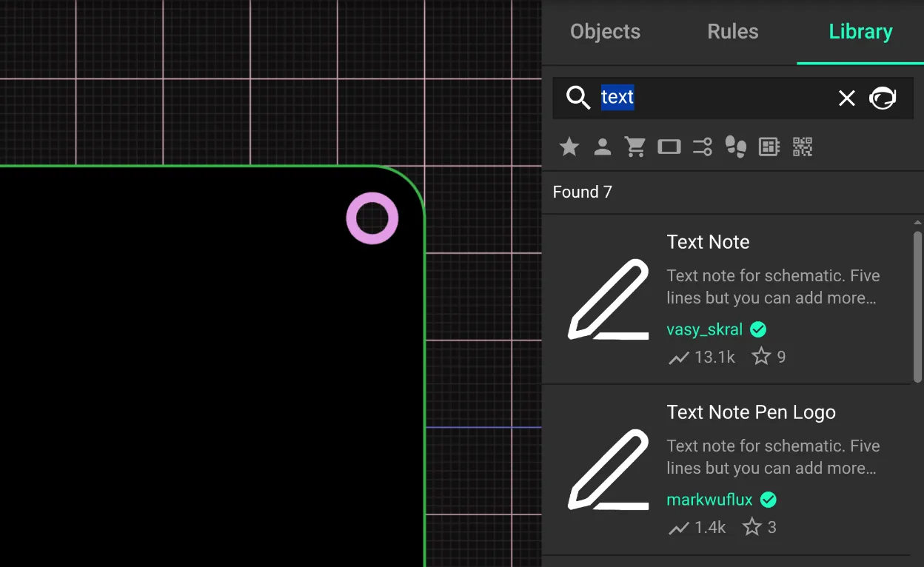This screenshot has width=924, height=567.
Task: Filter by rectangle module icon
Action: [x=669, y=147]
